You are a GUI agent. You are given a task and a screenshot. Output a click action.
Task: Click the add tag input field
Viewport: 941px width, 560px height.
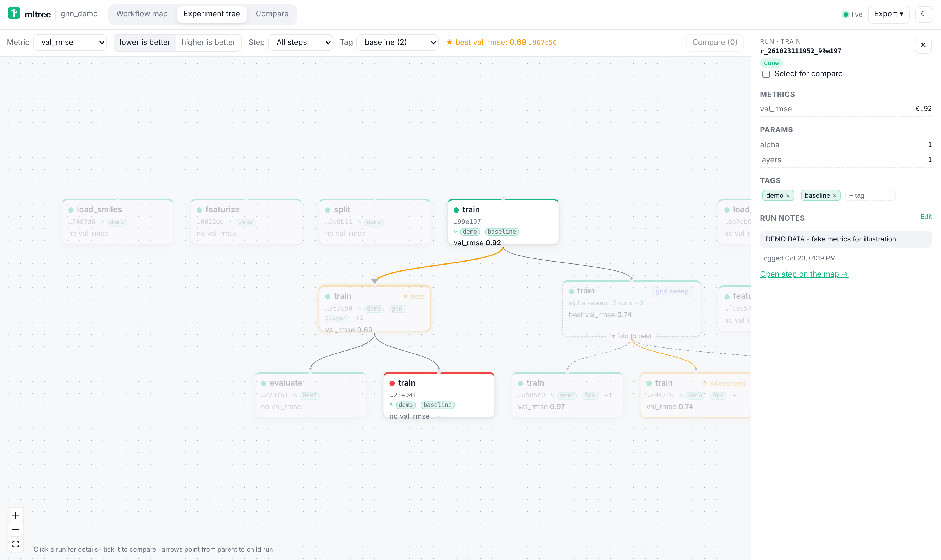coord(870,195)
